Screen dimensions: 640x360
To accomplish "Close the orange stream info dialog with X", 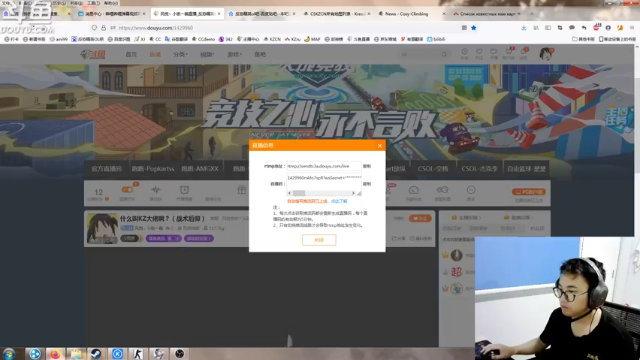I will [x=380, y=145].
